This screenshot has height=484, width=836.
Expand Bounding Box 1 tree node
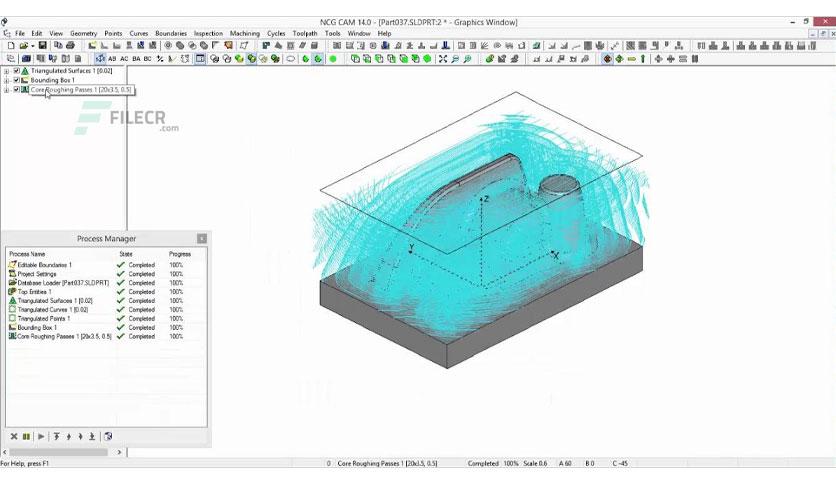(x=6, y=80)
